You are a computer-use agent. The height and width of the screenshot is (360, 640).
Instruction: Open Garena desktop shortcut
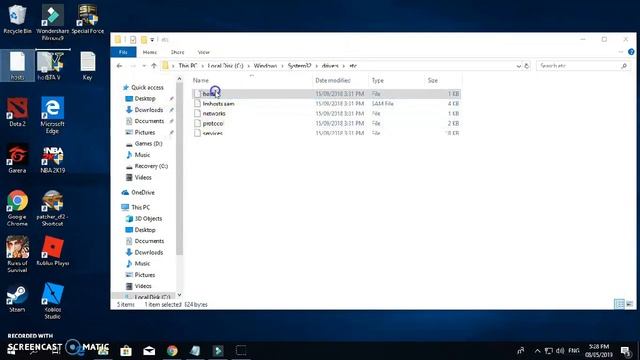click(17, 158)
